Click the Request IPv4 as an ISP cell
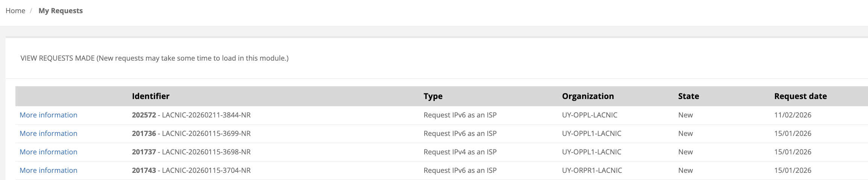Viewport: 868px width, 180px height. tap(460, 152)
